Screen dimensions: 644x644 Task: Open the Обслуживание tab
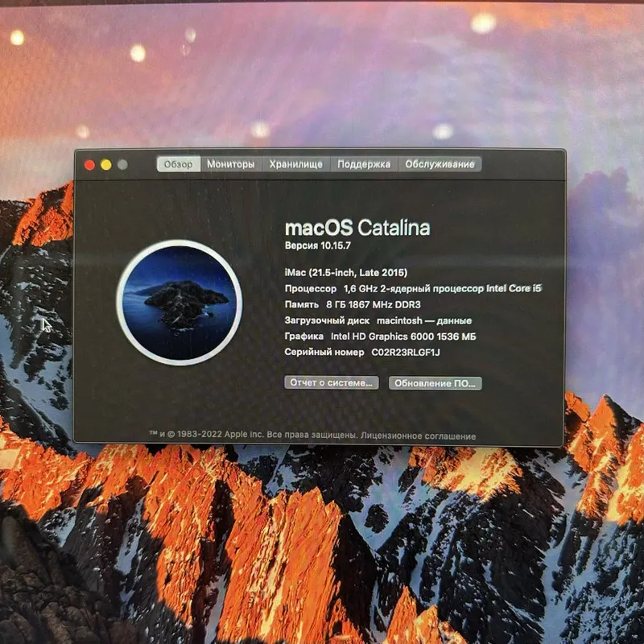pyautogui.click(x=440, y=164)
